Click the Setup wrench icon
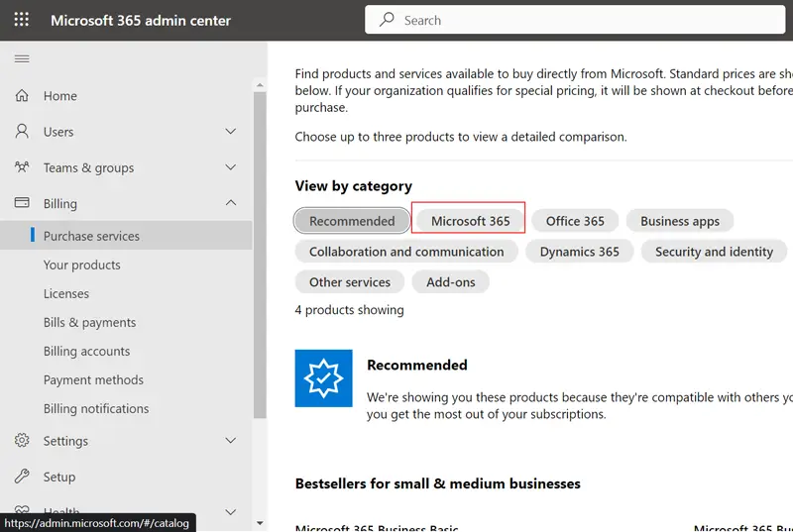Viewport: 793px width, 532px height. pos(22,477)
